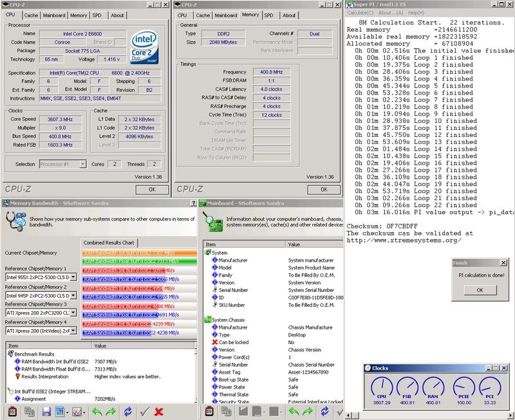Switch to SPD tab in CPU-Z Processor window

(97, 15)
